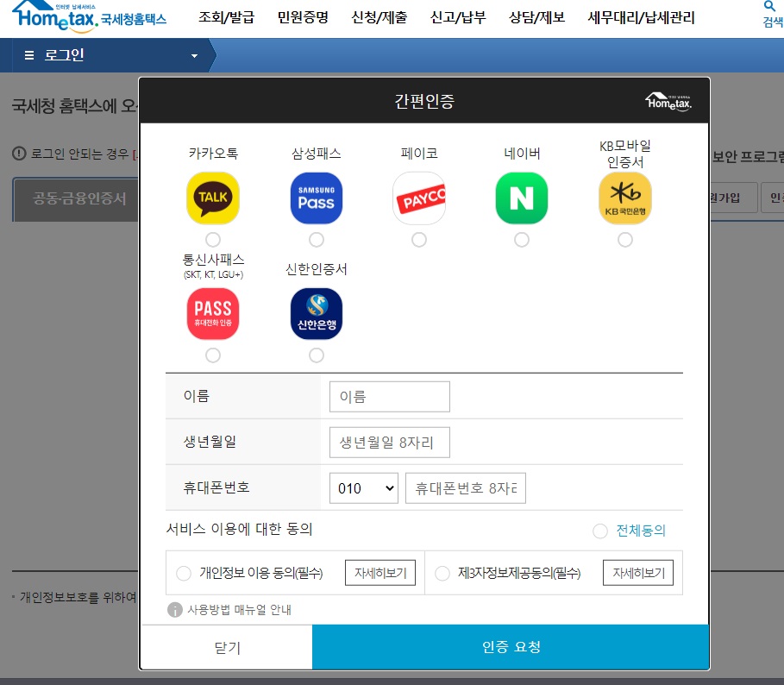Click the 닫기 button
The width and height of the screenshot is (784, 685).
tap(227, 647)
